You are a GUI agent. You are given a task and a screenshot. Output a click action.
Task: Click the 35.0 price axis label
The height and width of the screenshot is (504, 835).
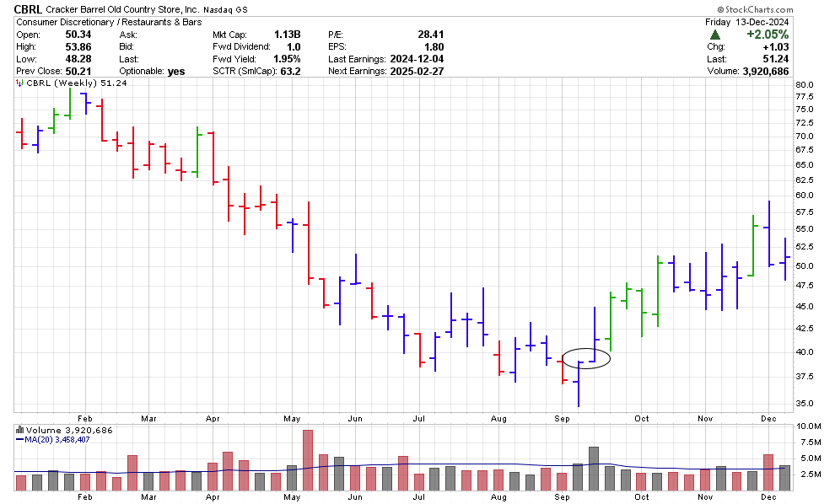coord(804,404)
